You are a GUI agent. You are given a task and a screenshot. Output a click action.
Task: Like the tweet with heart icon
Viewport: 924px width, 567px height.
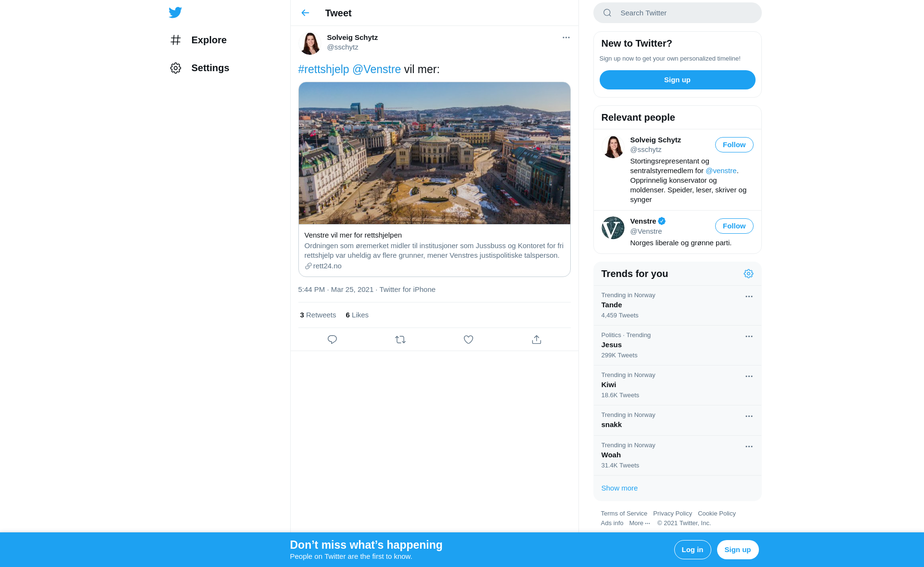pyautogui.click(x=468, y=340)
